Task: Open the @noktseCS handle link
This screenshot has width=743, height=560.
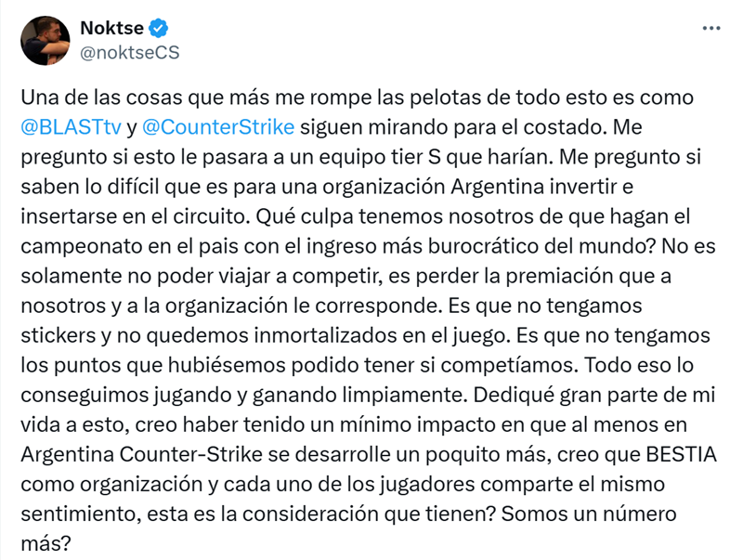Action: (130, 53)
